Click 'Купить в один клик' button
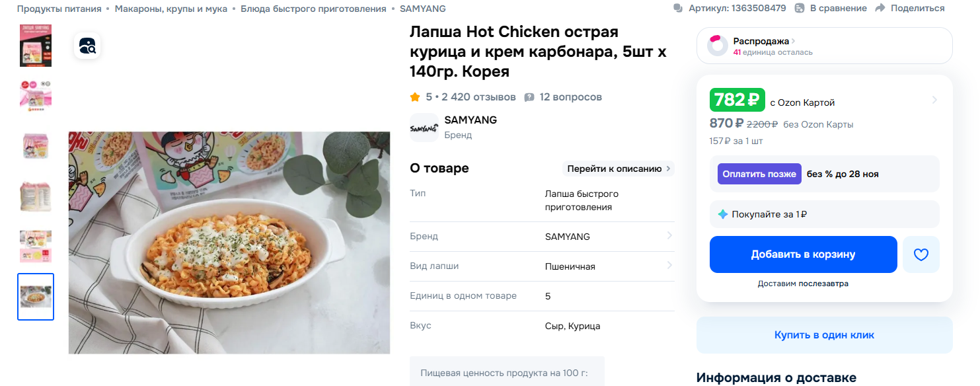 pos(824,335)
